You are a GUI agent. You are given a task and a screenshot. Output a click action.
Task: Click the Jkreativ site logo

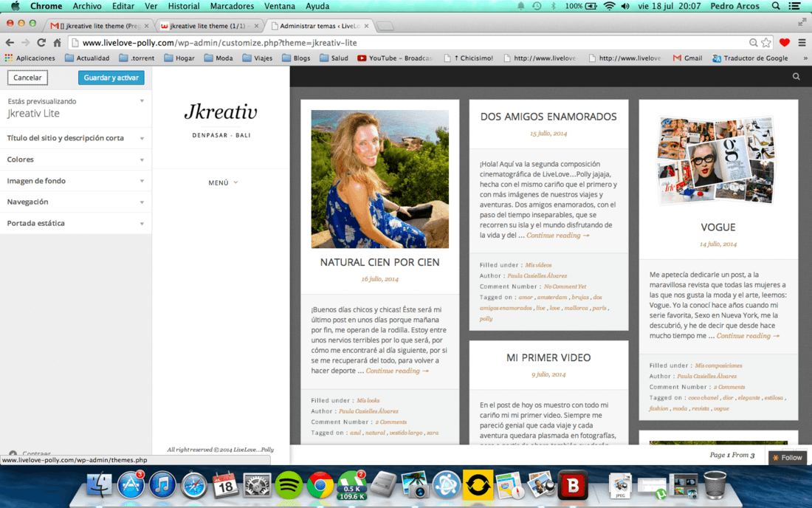[221, 112]
